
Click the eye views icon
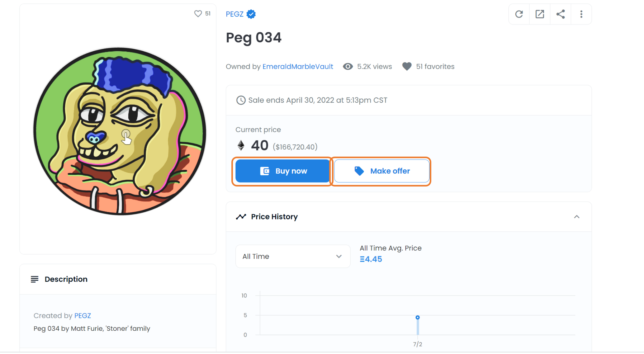[348, 66]
